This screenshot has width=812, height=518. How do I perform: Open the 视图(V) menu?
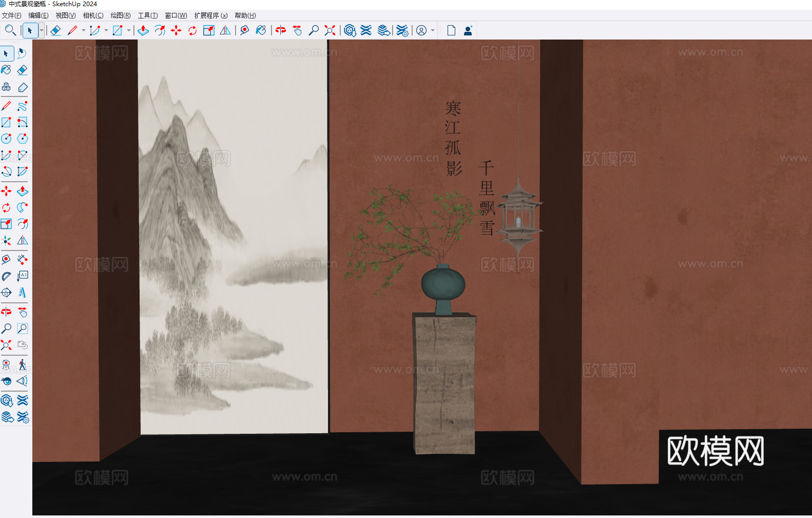(x=66, y=15)
